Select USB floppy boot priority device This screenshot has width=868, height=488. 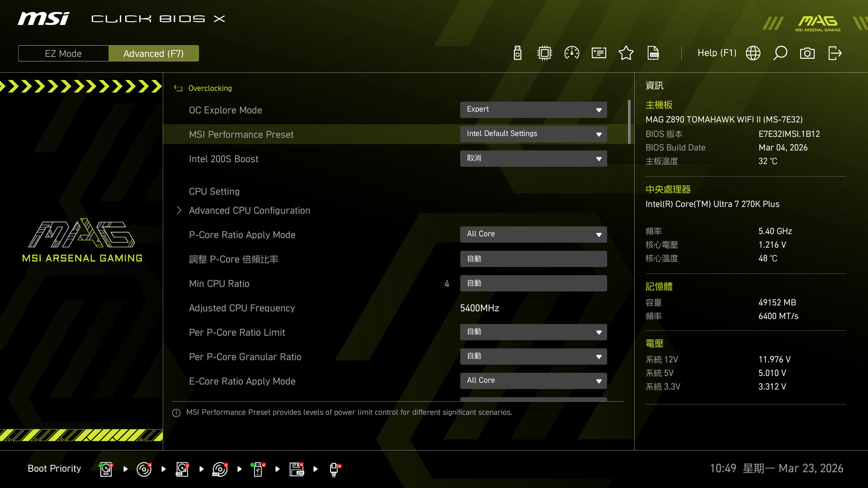pyautogui.click(x=297, y=469)
